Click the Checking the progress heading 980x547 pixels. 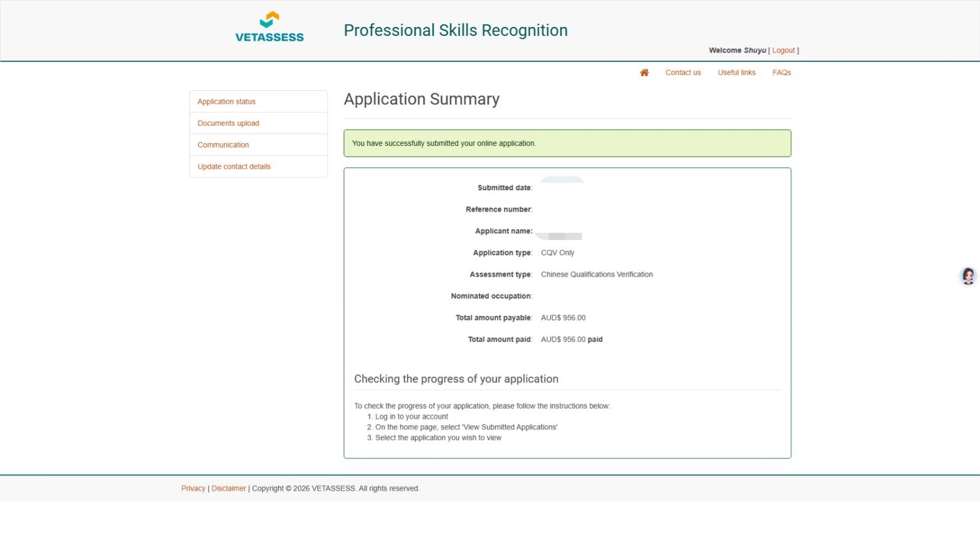(456, 379)
